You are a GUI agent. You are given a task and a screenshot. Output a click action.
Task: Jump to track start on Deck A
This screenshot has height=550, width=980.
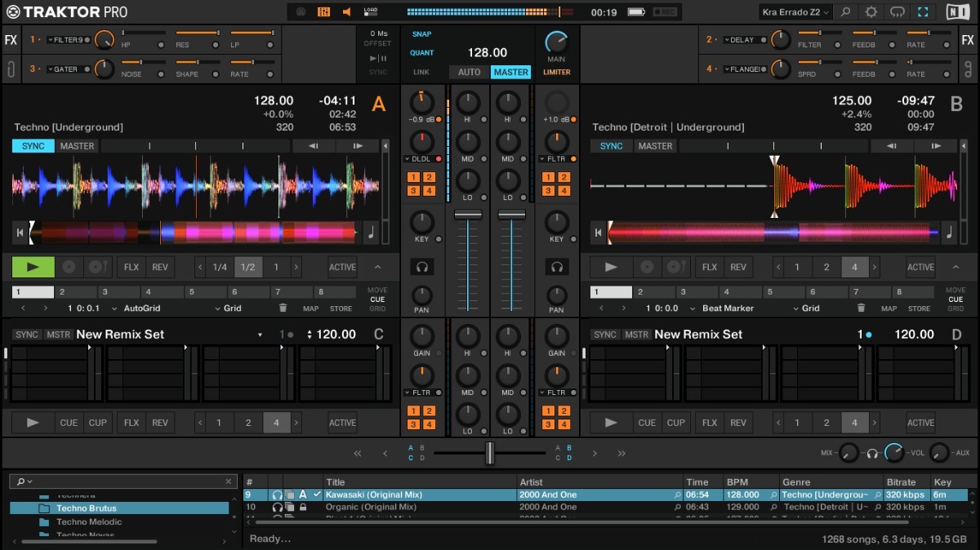tap(20, 233)
